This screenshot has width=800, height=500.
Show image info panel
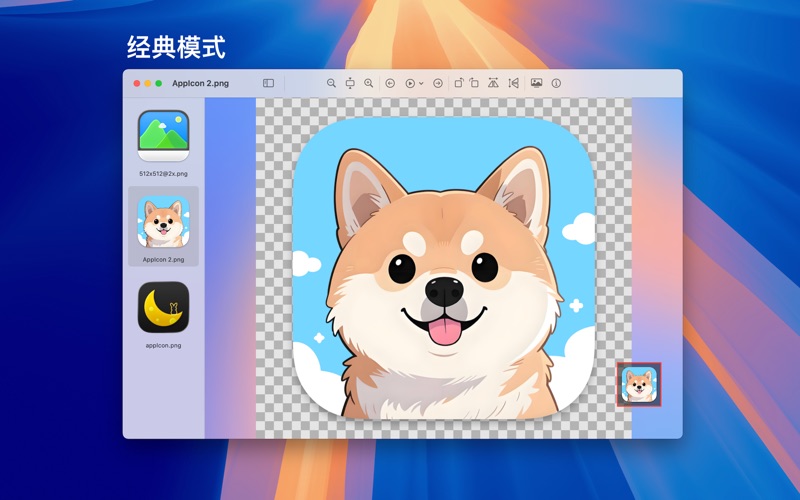pos(556,84)
